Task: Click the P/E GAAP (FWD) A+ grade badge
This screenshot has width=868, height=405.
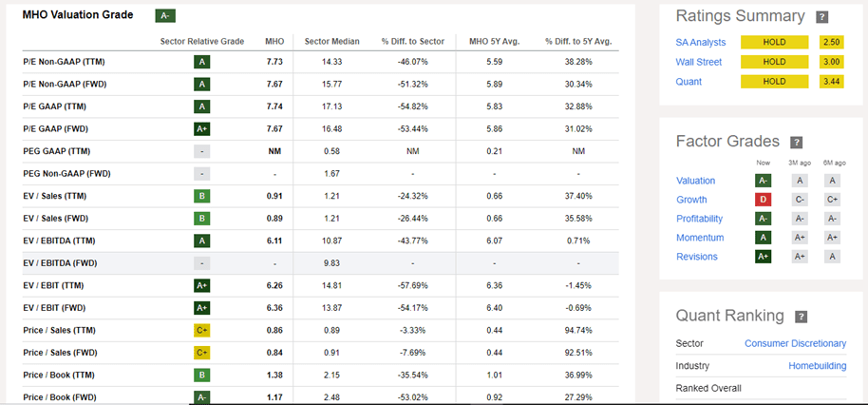Action: [x=201, y=128]
